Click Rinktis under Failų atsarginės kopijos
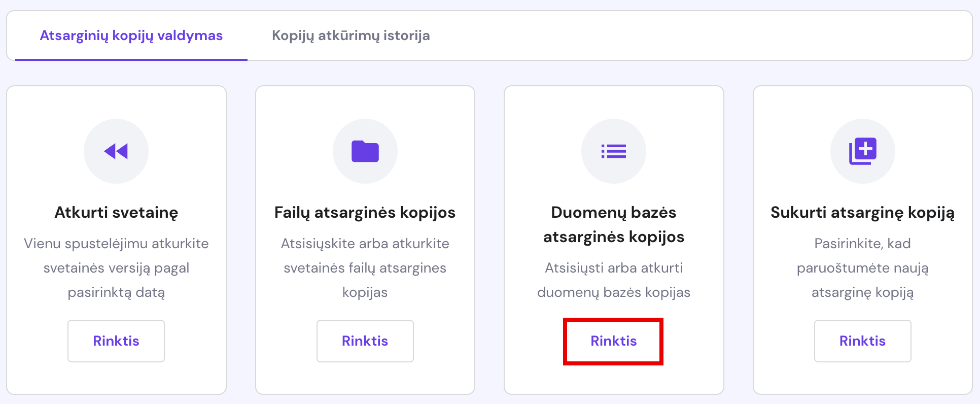Viewport: 980px width, 404px height. click(365, 341)
